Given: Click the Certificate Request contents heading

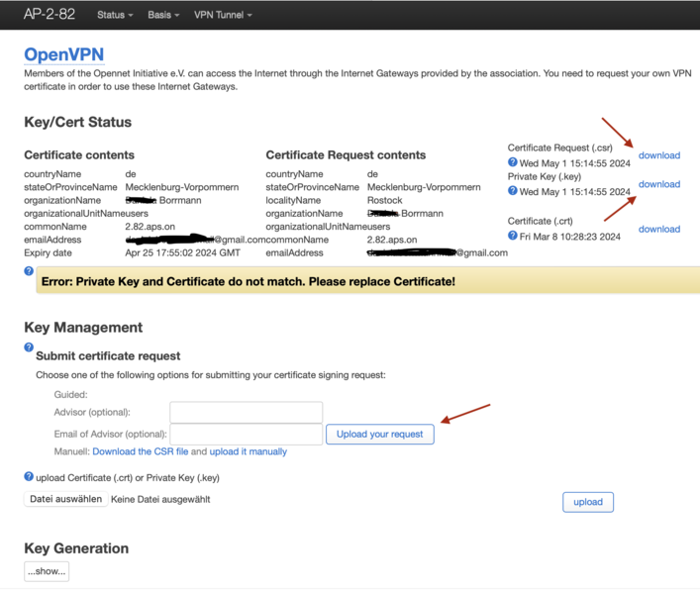Looking at the screenshot, I should pyautogui.click(x=346, y=155).
